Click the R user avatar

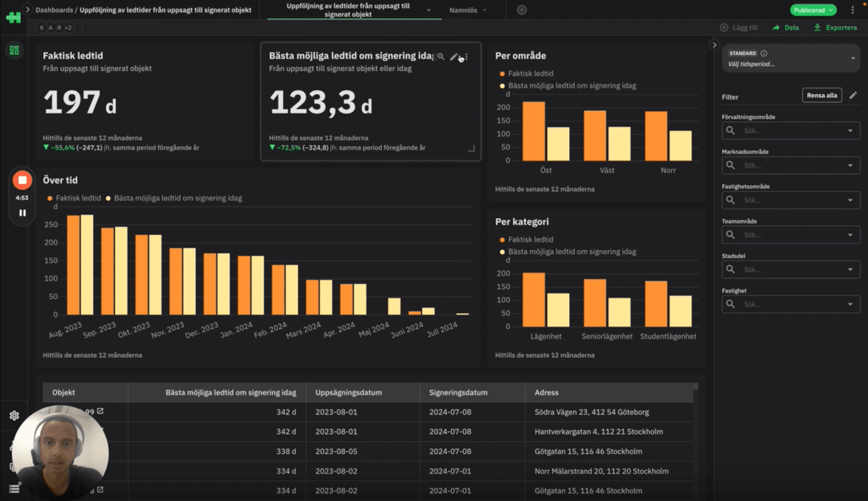click(59, 28)
